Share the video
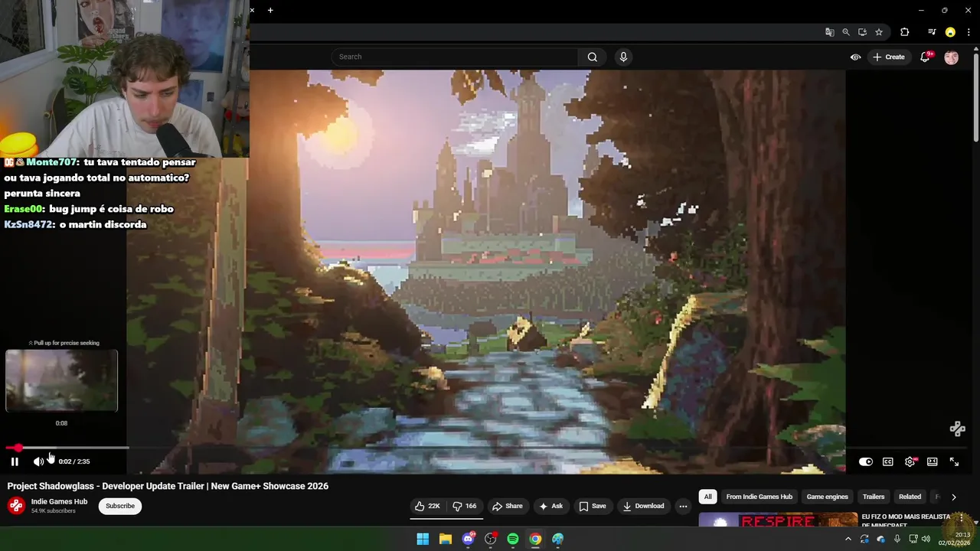980x551 pixels. pyautogui.click(x=508, y=506)
